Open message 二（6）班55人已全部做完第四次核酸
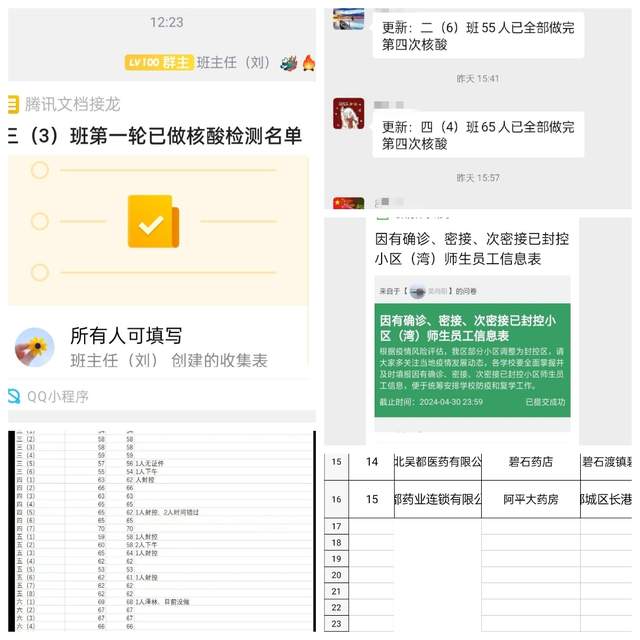Screen dimensions: 640x640 pos(478,36)
